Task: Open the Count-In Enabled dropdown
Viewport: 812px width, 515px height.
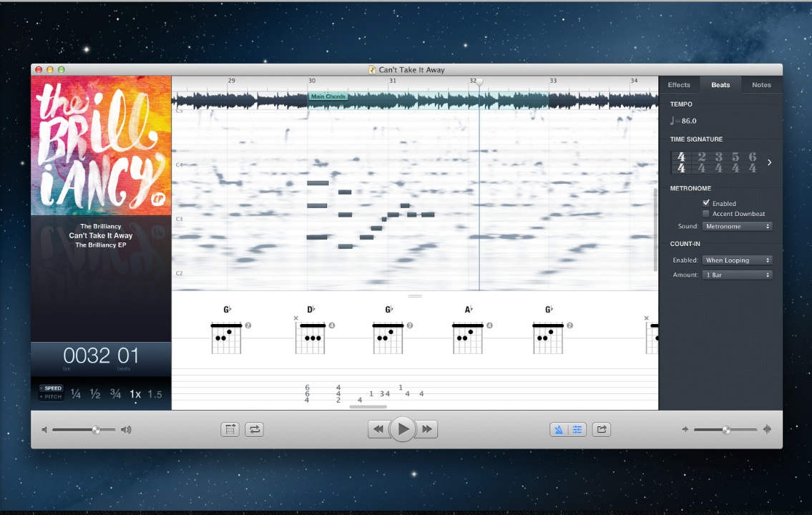Action: [738, 260]
